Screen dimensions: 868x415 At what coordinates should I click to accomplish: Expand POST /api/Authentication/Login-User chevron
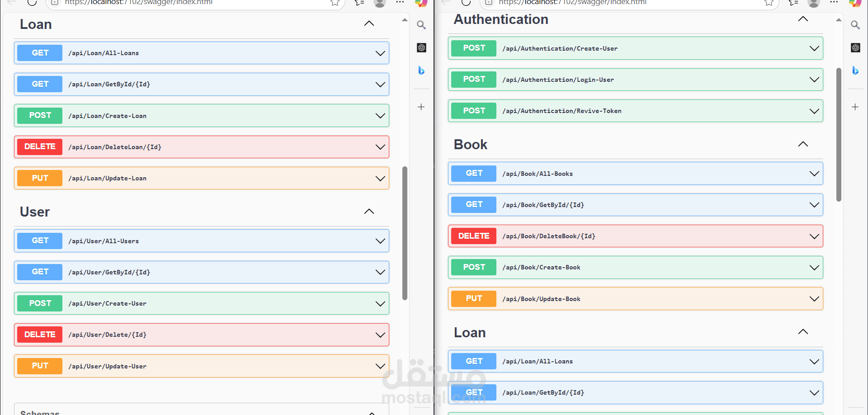tap(814, 80)
